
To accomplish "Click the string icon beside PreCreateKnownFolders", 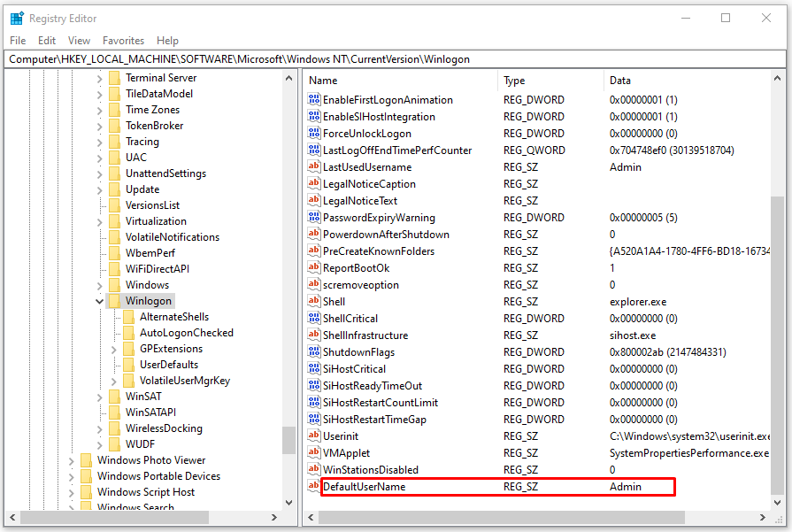I will tap(313, 251).
